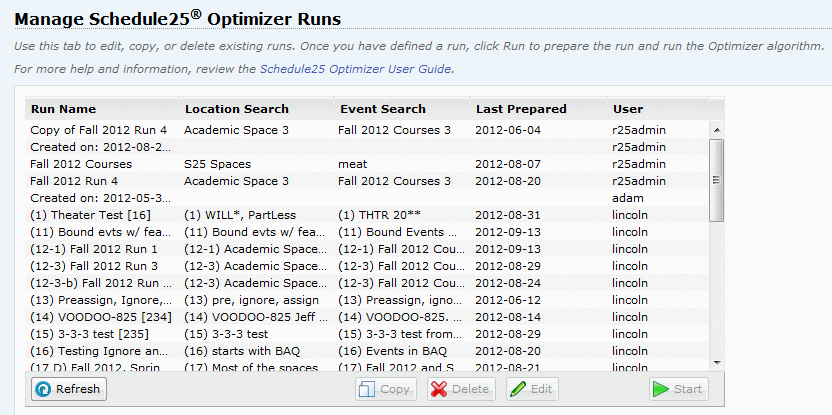This screenshot has width=832, height=415.
Task: Open the Schedule25 Optimizer User Guide link
Action: click(356, 69)
